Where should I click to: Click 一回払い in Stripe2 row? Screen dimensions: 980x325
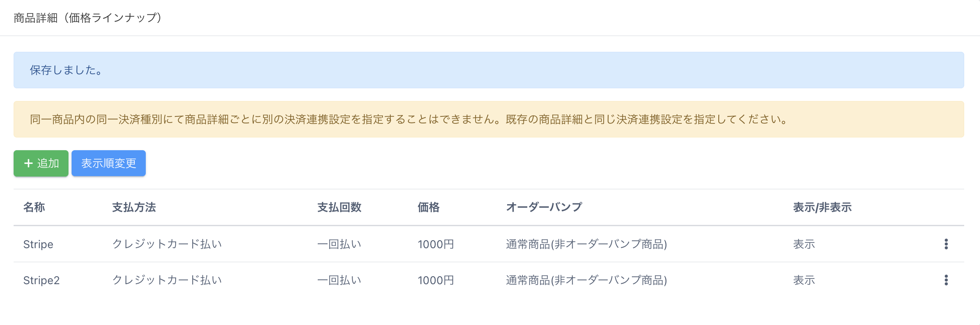coord(339,280)
